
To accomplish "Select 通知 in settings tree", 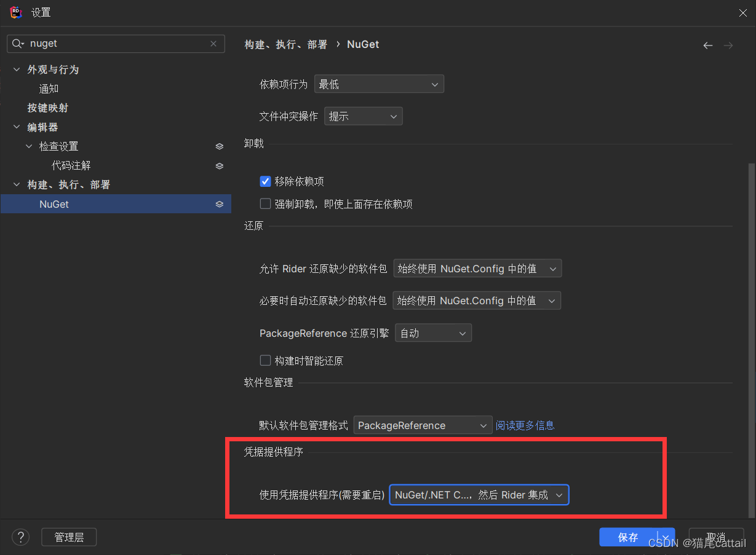I will [x=49, y=89].
